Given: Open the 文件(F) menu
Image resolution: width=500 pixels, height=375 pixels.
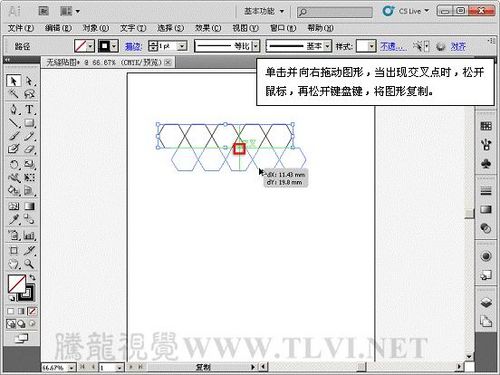Looking at the screenshot, I should (21, 28).
